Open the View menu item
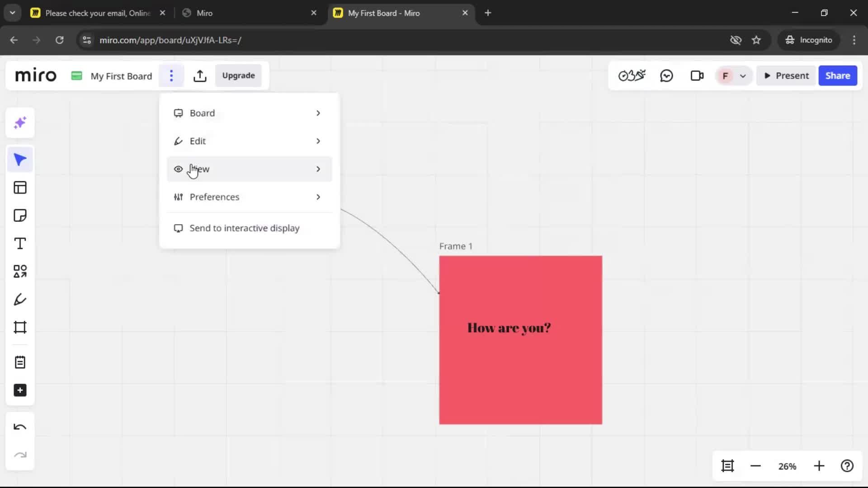Viewport: 868px width, 488px height. (x=250, y=169)
